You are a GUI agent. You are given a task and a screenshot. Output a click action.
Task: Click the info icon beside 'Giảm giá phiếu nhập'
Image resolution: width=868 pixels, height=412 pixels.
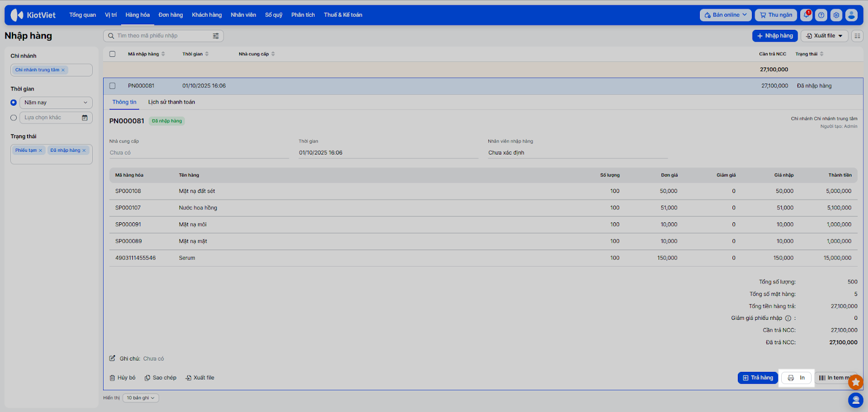[x=788, y=318]
